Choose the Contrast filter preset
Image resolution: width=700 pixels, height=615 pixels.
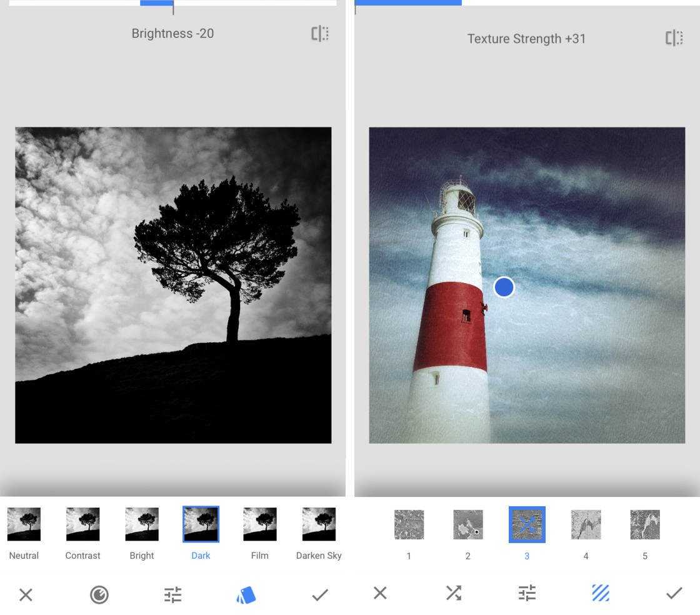pyautogui.click(x=82, y=524)
